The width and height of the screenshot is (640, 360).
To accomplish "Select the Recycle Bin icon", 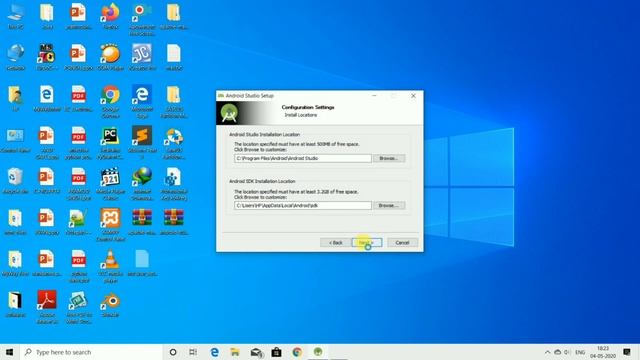I will pos(16,181).
